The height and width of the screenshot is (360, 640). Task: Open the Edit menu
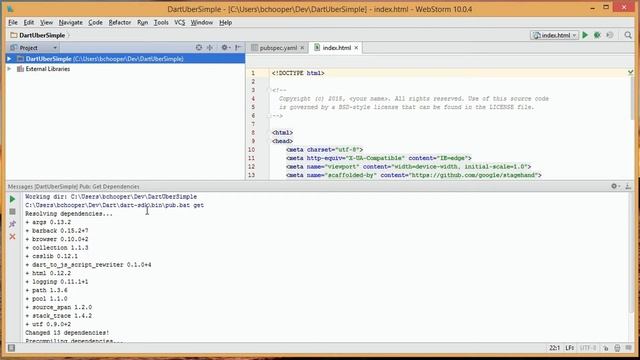coord(29,22)
